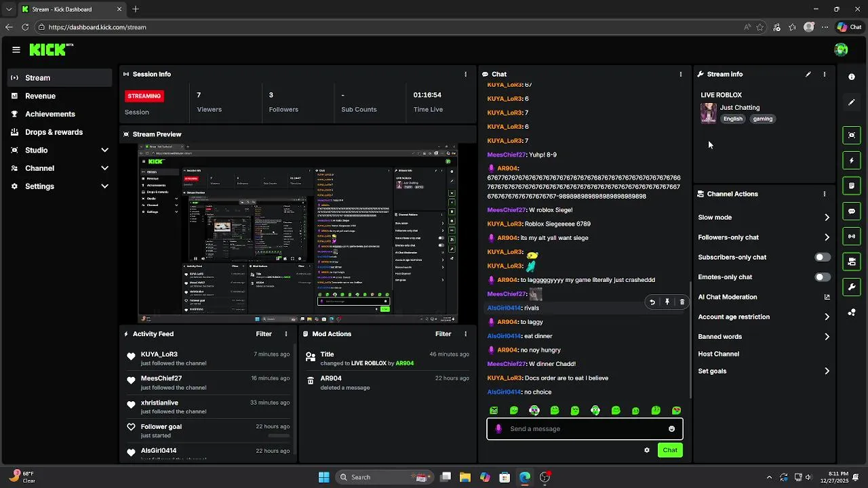Image resolution: width=868 pixels, height=488 pixels.
Task: Click the gaming tag in Stream info
Action: [762, 119]
